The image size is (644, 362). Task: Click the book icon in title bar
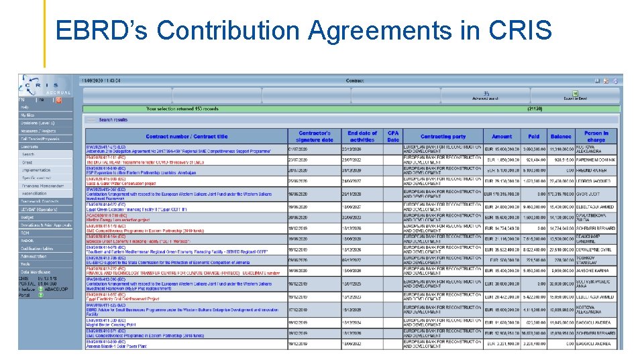[597, 81]
